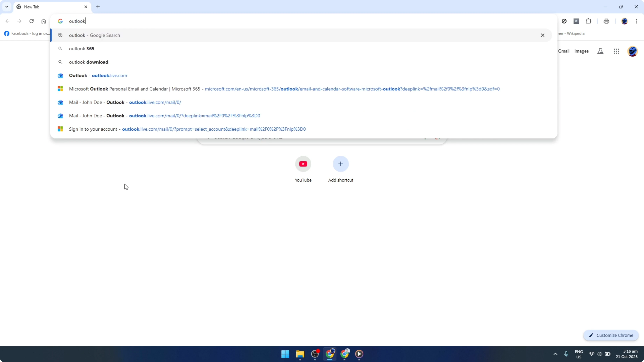Screen dimensions: 644x362
Task: Open 'Sign in to your account' suggestion
Action: tap(301, 129)
